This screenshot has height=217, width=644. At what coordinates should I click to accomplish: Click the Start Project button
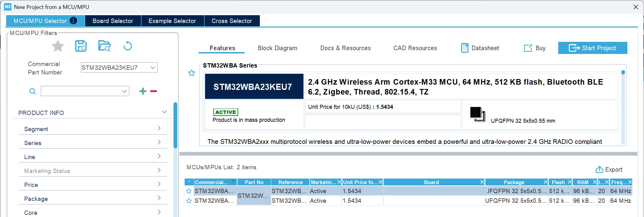[x=593, y=48]
